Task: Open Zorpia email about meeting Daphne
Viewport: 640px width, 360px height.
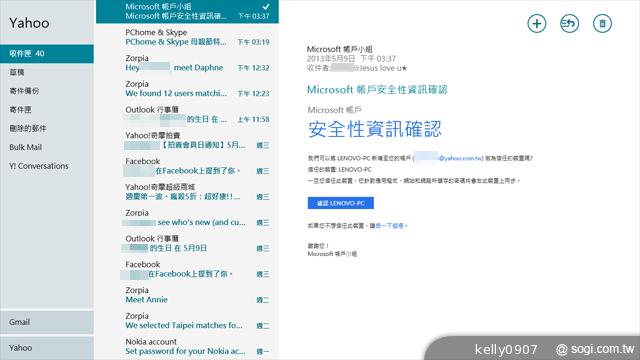Action: (187, 63)
